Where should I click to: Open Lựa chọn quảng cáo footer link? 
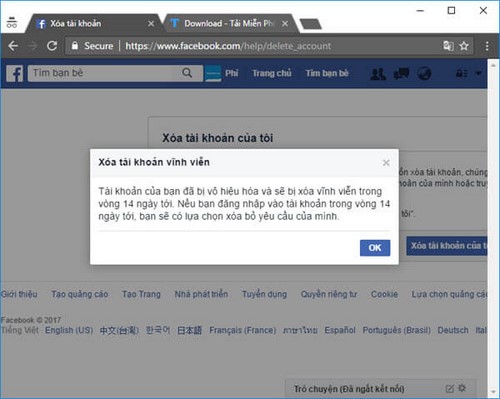(449, 294)
